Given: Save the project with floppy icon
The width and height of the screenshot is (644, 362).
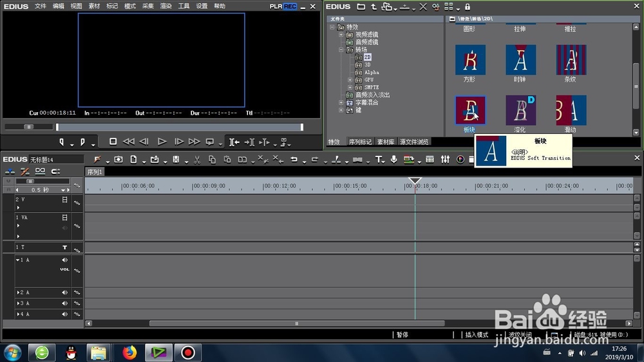Looking at the screenshot, I should (x=176, y=160).
